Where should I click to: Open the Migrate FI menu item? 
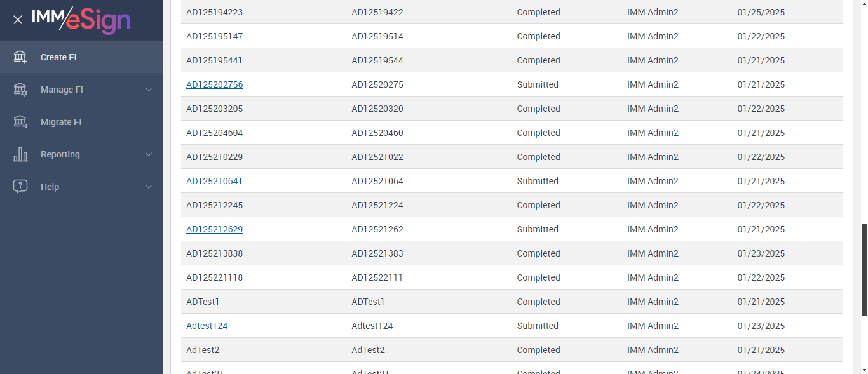point(61,122)
